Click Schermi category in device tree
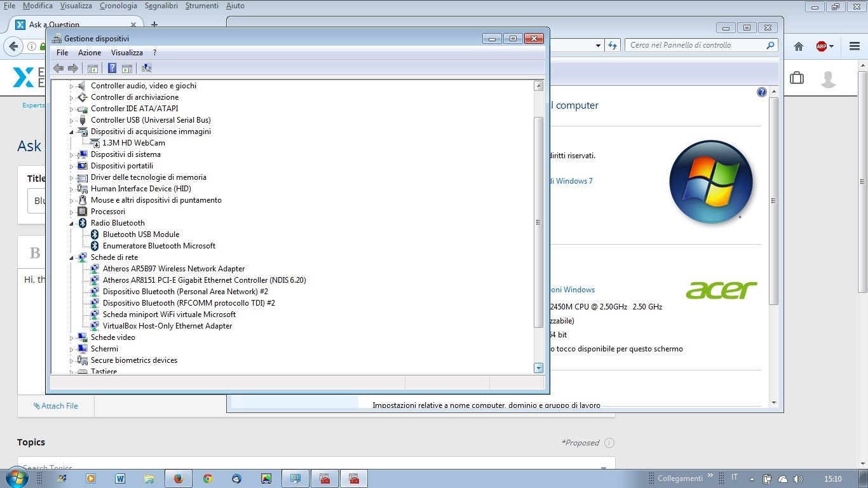Image resolution: width=868 pixels, height=488 pixels. pyautogui.click(x=104, y=349)
